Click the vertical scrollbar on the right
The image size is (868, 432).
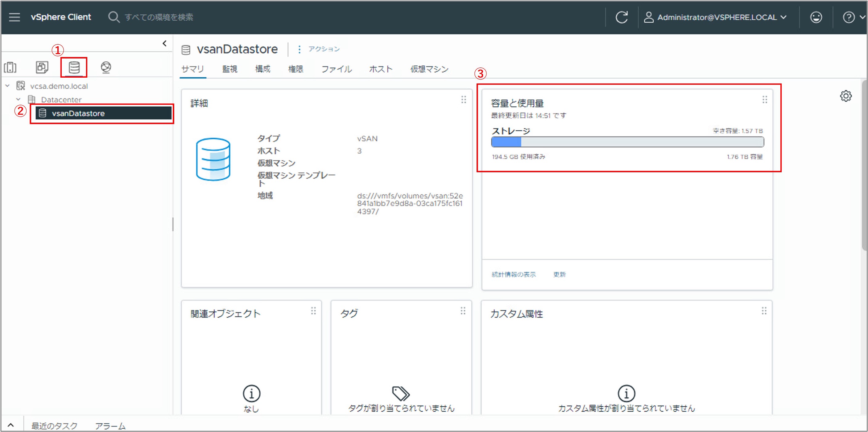(865, 165)
